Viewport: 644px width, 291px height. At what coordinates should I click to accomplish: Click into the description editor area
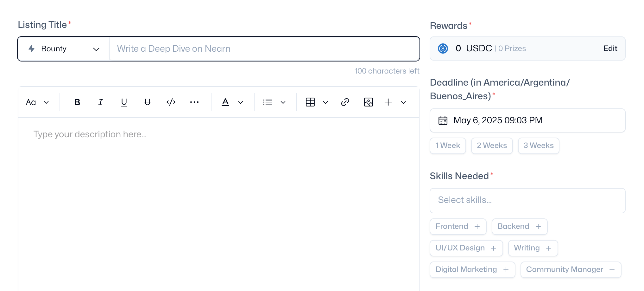pos(218,204)
